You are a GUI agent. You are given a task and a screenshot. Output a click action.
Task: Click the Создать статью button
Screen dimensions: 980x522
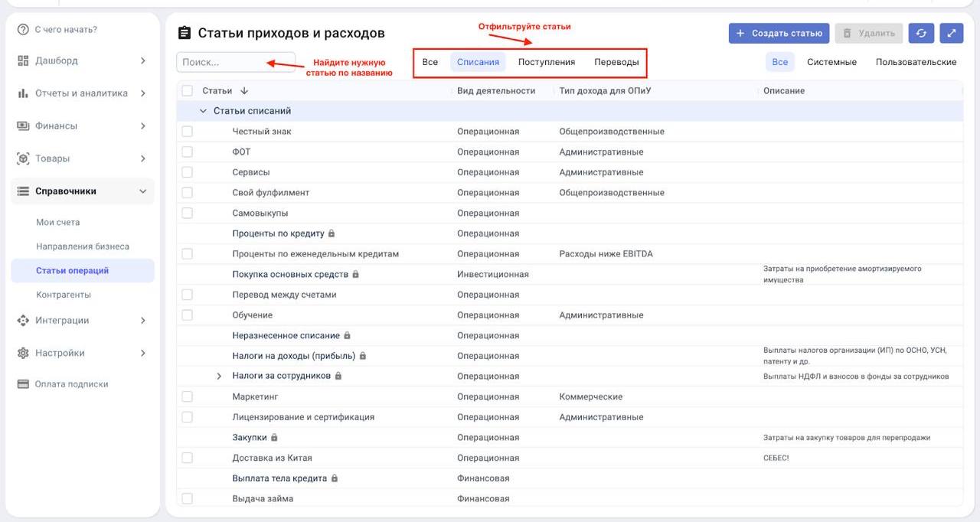(779, 33)
